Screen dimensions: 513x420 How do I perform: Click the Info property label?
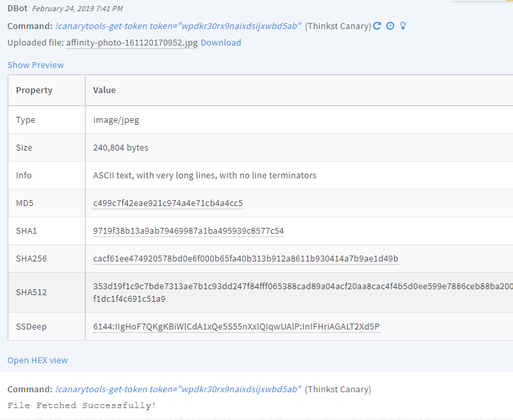(x=24, y=175)
